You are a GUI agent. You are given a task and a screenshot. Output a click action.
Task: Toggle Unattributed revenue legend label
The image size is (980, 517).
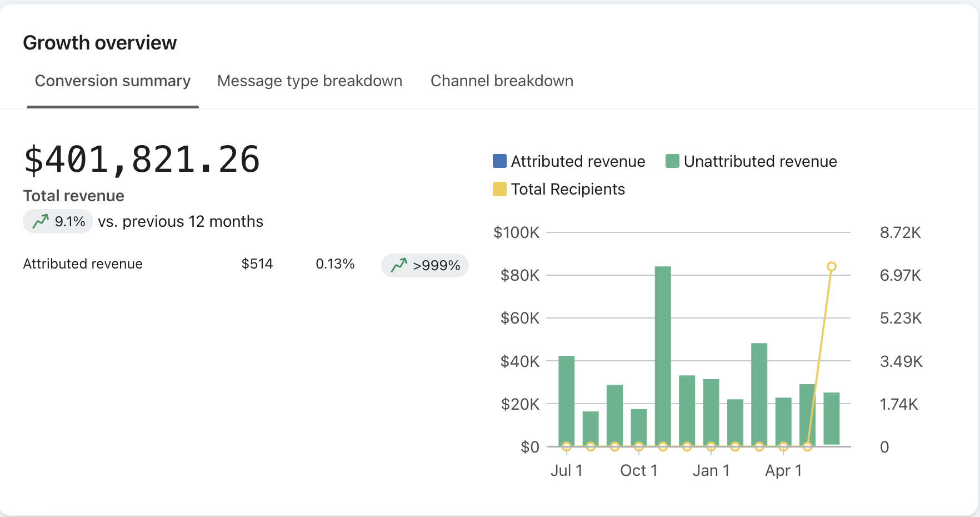pyautogui.click(x=760, y=161)
